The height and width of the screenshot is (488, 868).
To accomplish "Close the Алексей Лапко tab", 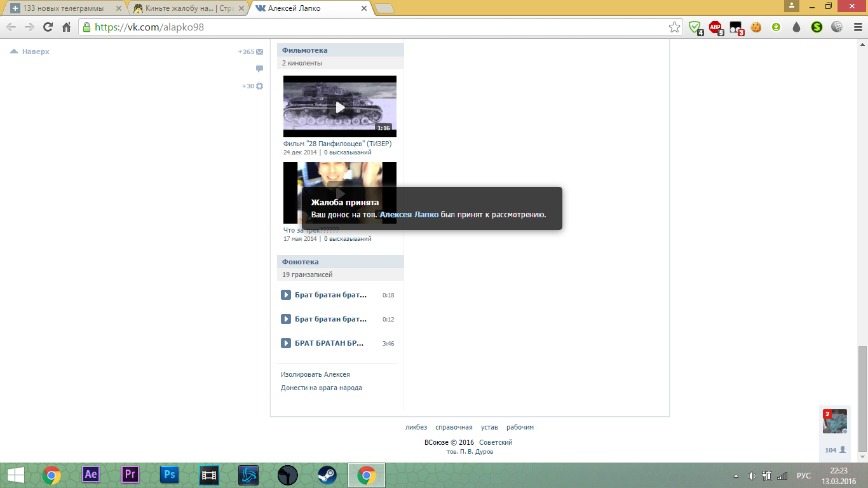I will pyautogui.click(x=364, y=8).
